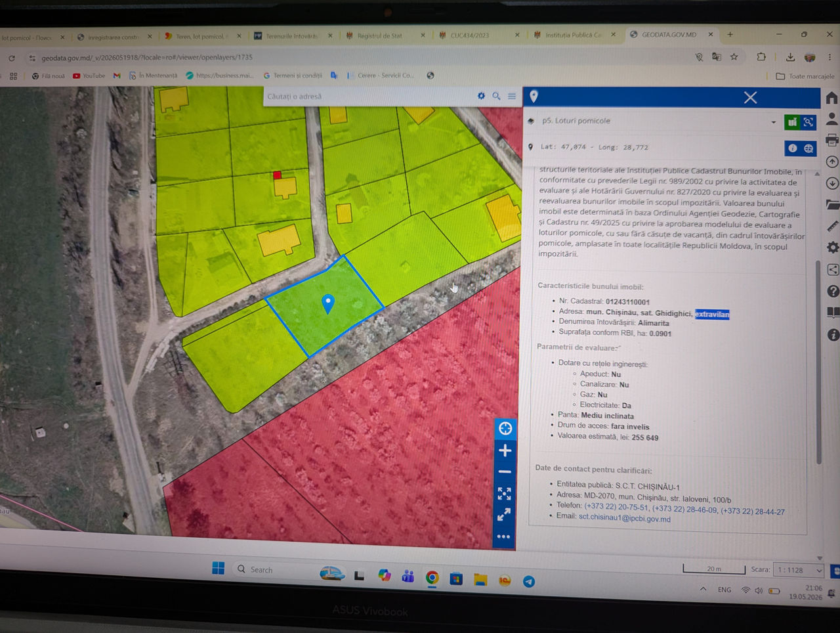This screenshot has width=840, height=633.
Task: Open the browser extensions puzzle icon
Action: coord(761,57)
